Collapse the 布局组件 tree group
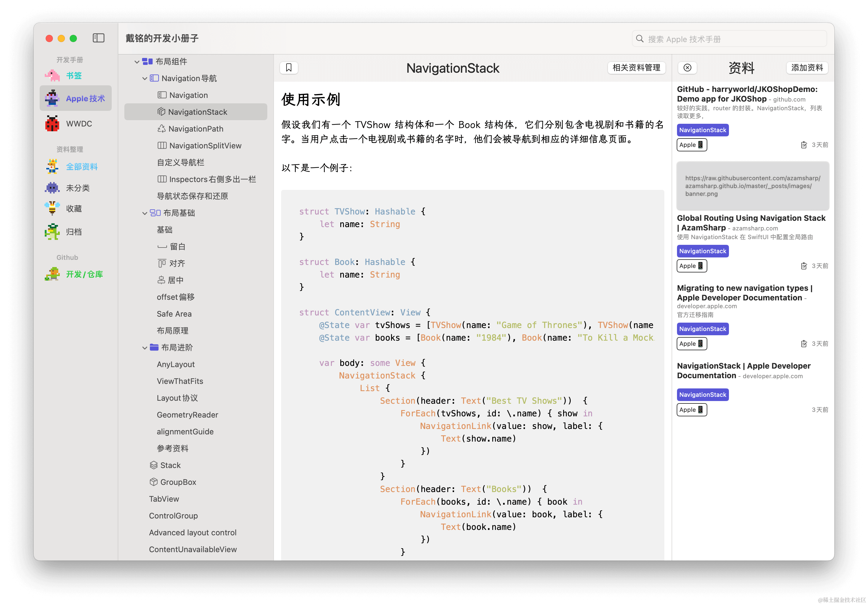This screenshot has width=868, height=605. point(137,62)
